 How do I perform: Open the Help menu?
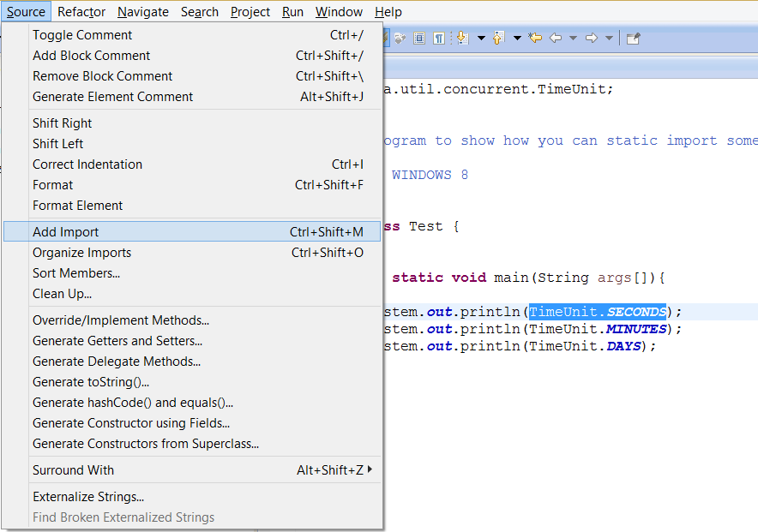point(388,12)
